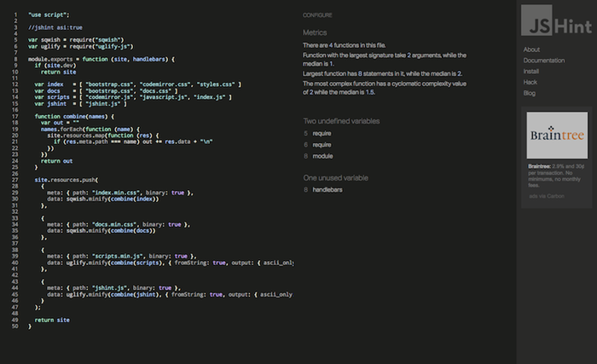Jump to undefined 'require' on line 6
The image size is (597, 364).
click(324, 145)
